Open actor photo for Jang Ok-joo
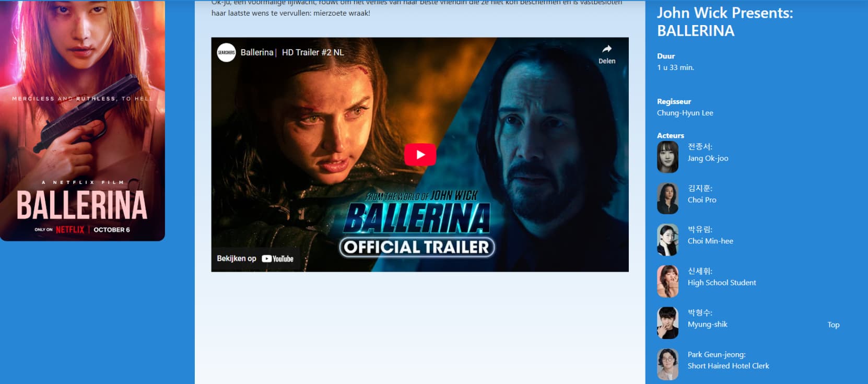Image resolution: width=868 pixels, height=384 pixels. [667, 157]
